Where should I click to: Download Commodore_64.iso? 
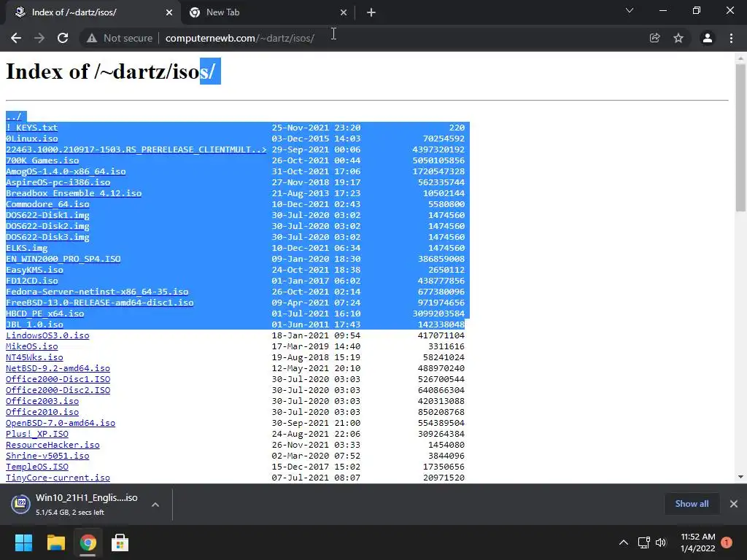pyautogui.click(x=47, y=204)
